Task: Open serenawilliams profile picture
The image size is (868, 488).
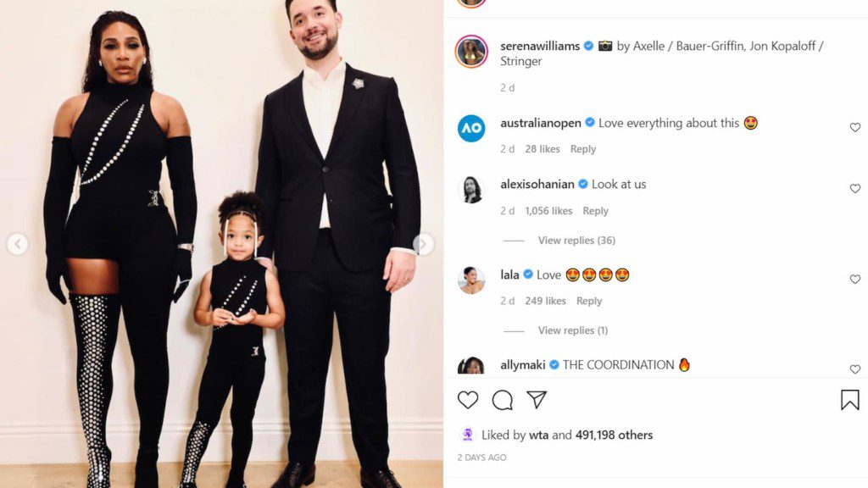Action: click(x=471, y=52)
